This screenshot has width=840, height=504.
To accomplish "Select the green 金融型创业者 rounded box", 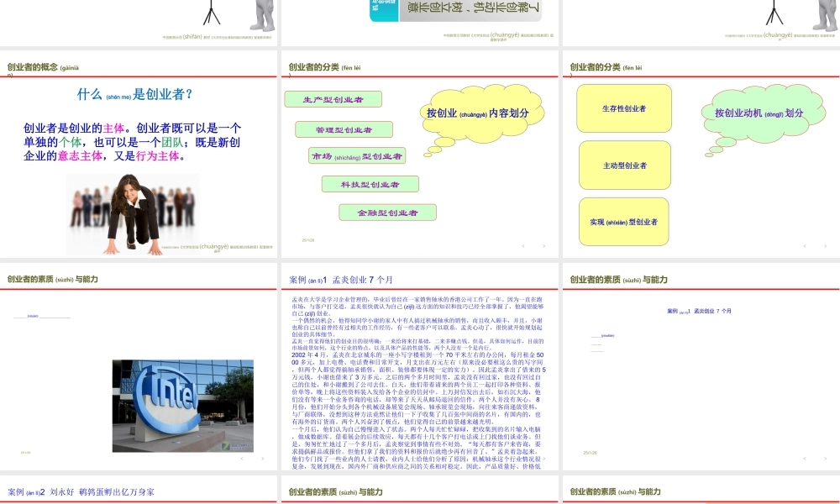I will (x=386, y=213).
